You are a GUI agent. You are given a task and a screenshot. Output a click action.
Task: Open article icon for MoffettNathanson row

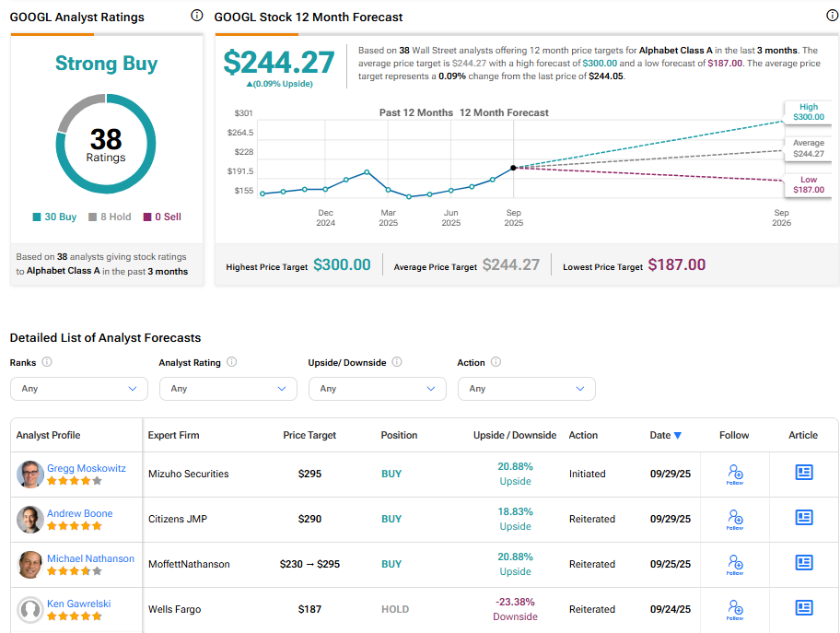804,563
